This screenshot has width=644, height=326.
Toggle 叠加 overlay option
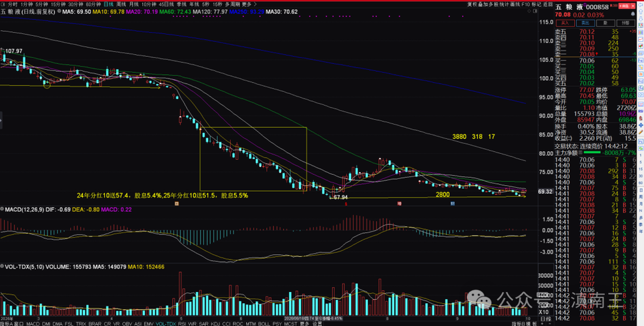click(x=483, y=5)
